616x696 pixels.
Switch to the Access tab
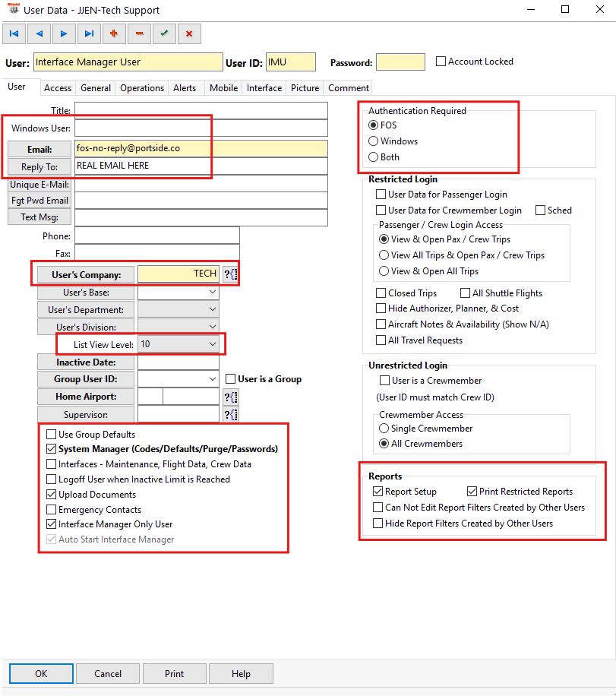(58, 88)
